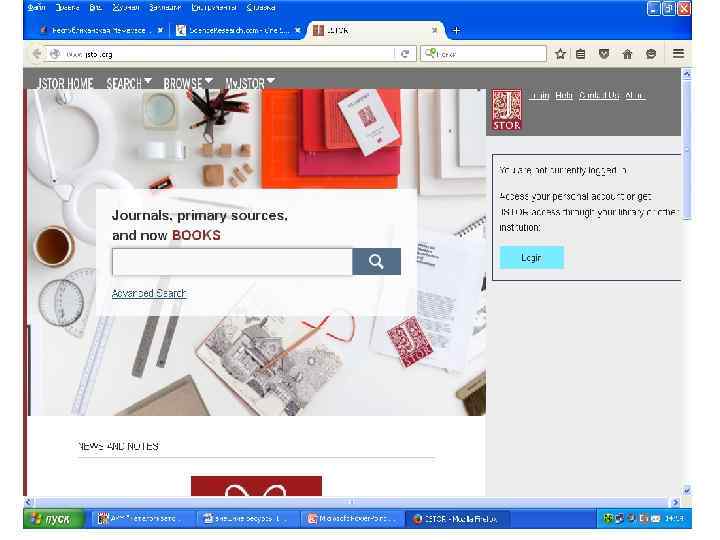Open the Advanced Search link
Viewport: 720px width, 540px height.
click(x=149, y=293)
